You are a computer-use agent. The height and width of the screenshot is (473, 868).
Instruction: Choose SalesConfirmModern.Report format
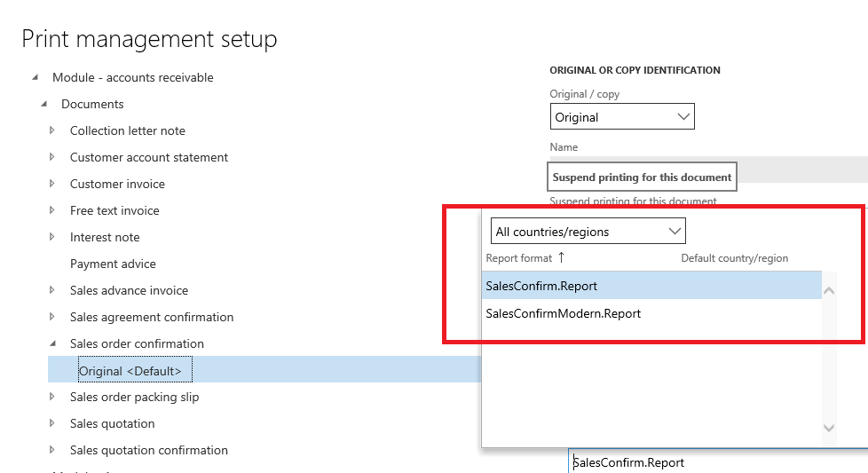651,313
